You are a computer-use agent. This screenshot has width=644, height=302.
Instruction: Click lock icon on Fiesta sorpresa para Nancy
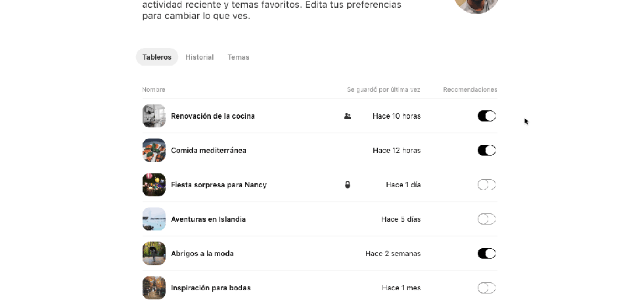click(348, 185)
